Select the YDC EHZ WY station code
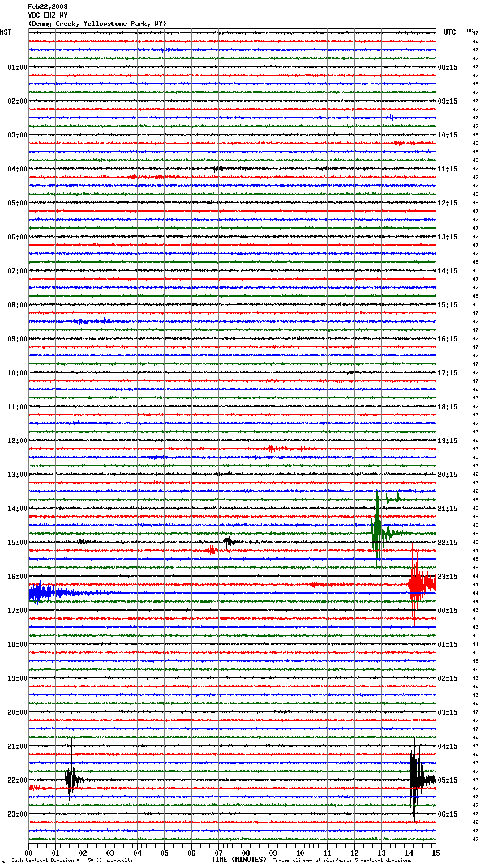481x868 pixels. pyautogui.click(x=48, y=15)
